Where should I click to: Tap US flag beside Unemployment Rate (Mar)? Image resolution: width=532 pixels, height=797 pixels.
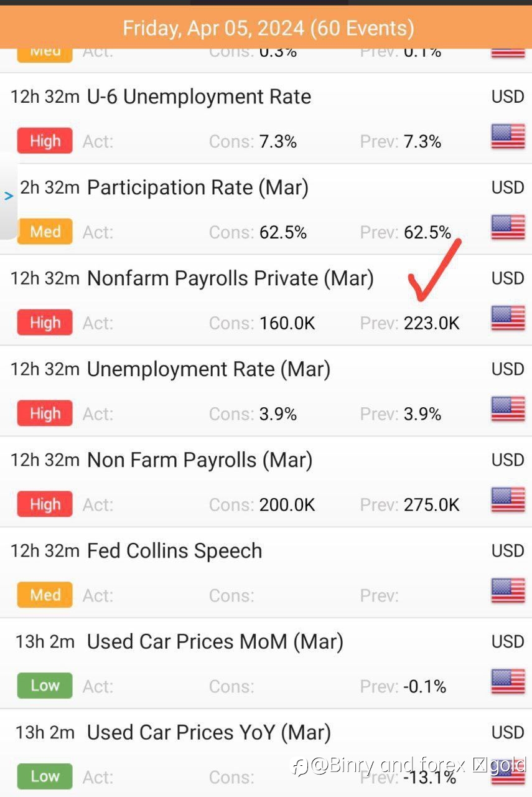click(x=508, y=409)
